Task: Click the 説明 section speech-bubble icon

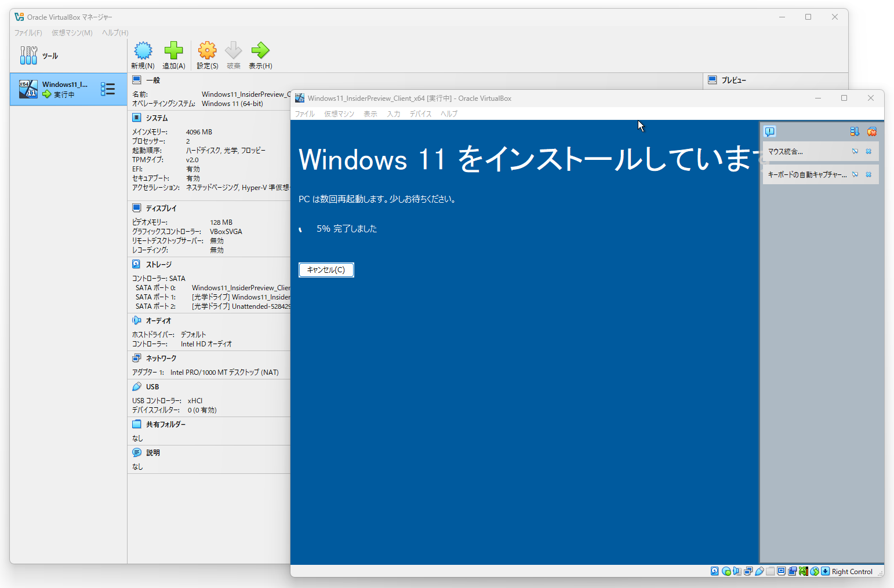Action: [x=137, y=452]
